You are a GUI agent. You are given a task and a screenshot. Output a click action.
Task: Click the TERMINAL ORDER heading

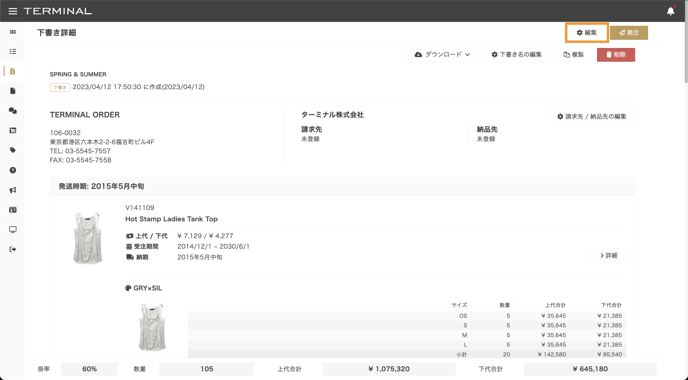pyautogui.click(x=85, y=115)
